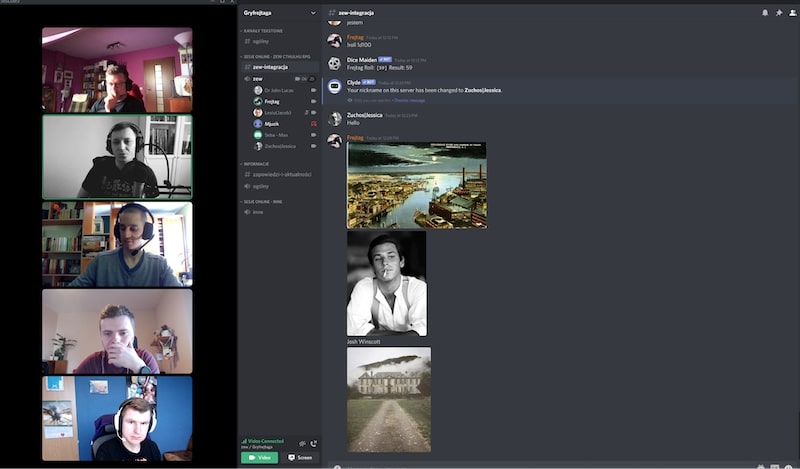Click the Zuchos|Jessica username above the Hello message
The height and width of the screenshot is (469, 800).
pyautogui.click(x=365, y=115)
